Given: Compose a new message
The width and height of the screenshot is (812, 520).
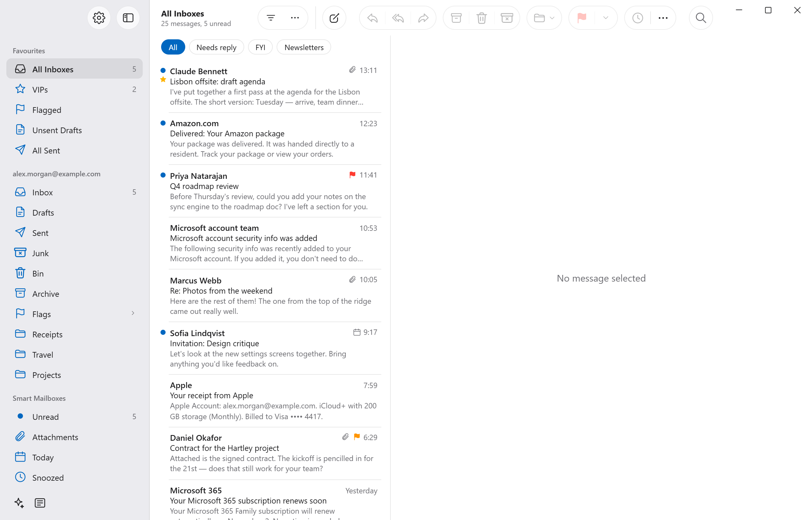Looking at the screenshot, I should [x=334, y=17].
